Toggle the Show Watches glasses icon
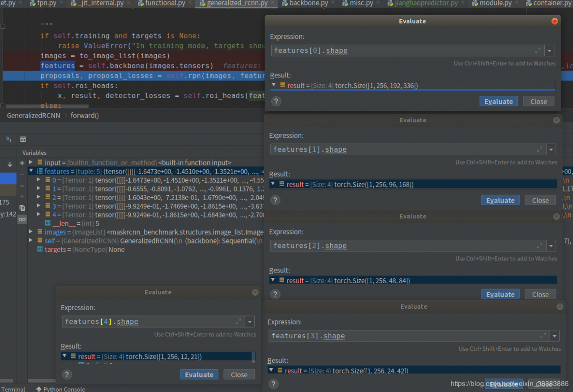 click(22, 219)
